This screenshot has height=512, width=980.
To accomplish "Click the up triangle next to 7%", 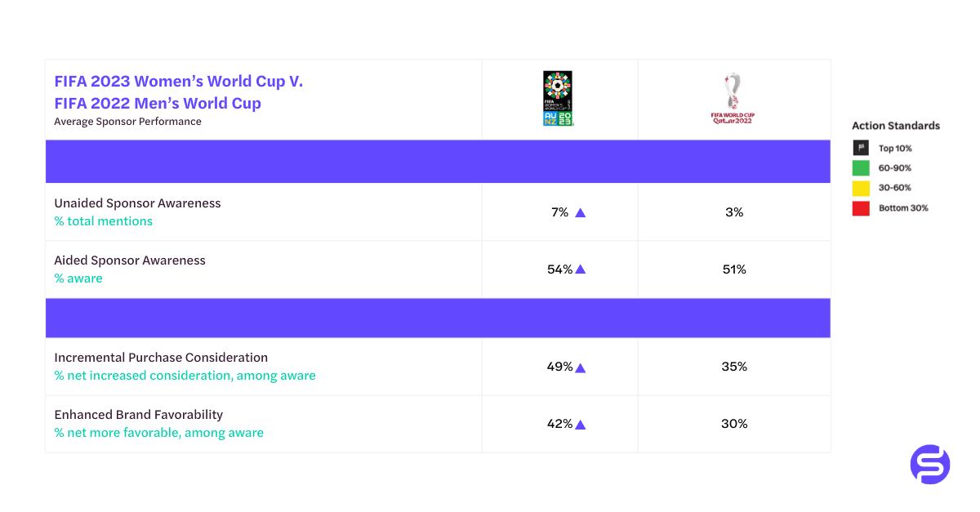I will (x=581, y=212).
